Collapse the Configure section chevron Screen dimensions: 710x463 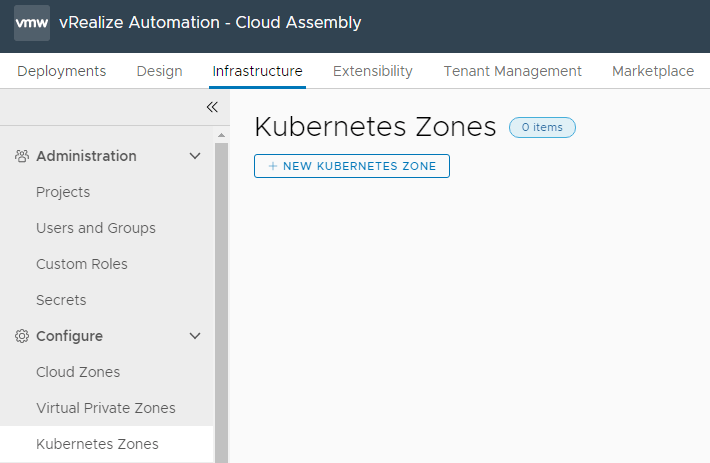[x=195, y=336]
